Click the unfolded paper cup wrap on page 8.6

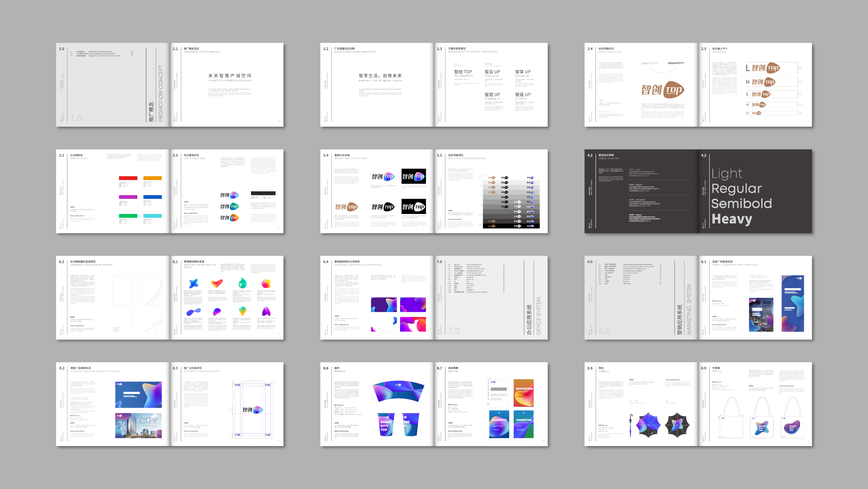pyautogui.click(x=398, y=391)
